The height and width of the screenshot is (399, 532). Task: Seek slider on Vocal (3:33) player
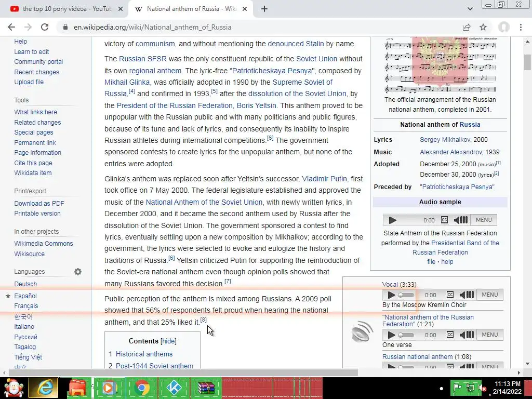pyautogui.click(x=406, y=295)
